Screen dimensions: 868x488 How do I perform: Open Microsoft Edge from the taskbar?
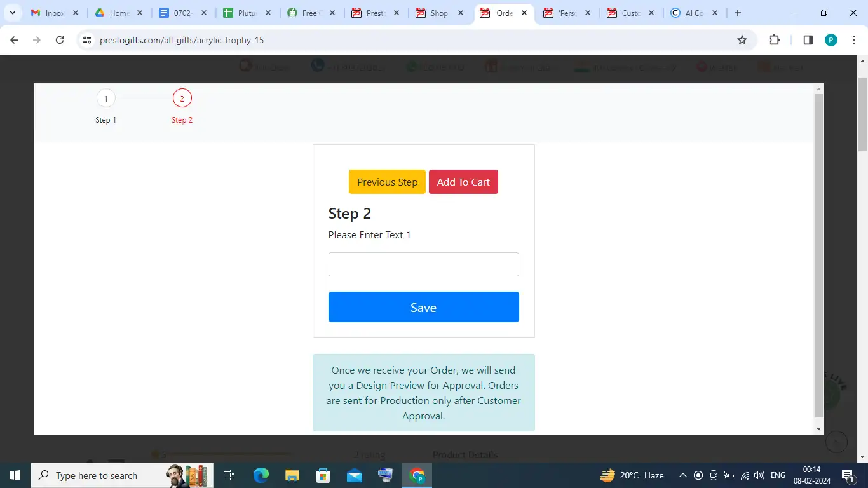261,475
